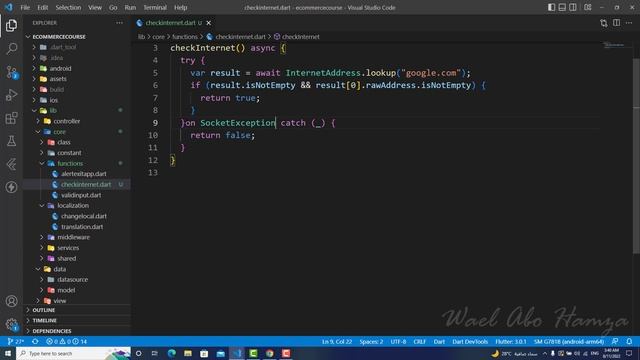The image size is (640, 360).
Task: Close the checkinternet.dart tab
Action: click(x=209, y=23)
